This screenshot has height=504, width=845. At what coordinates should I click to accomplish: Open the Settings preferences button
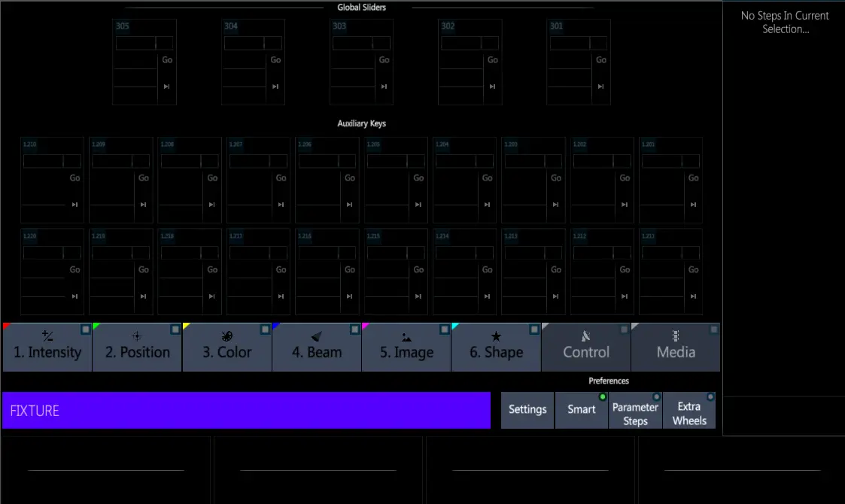point(527,410)
